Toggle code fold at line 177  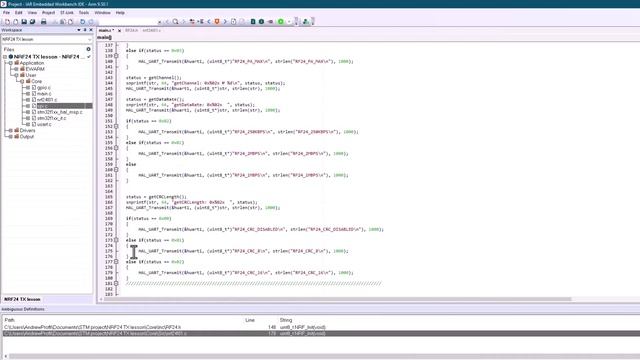(x=116, y=262)
